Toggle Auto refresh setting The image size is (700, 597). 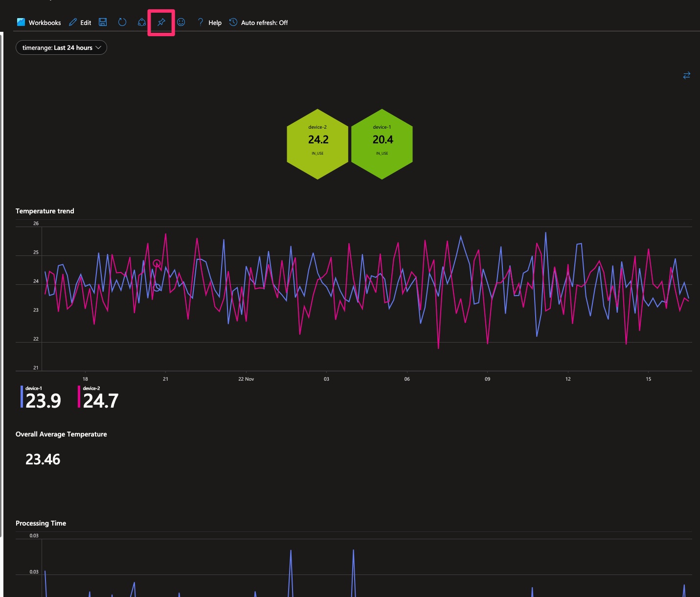259,23
